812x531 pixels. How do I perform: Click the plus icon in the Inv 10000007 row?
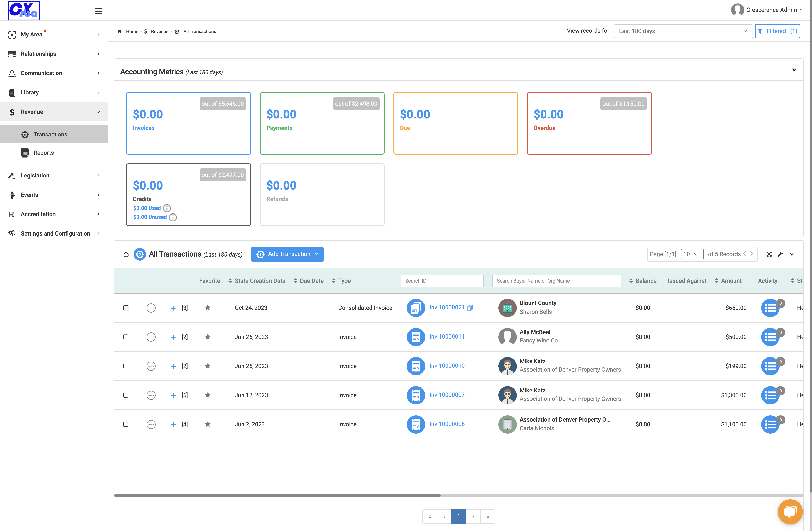(173, 395)
